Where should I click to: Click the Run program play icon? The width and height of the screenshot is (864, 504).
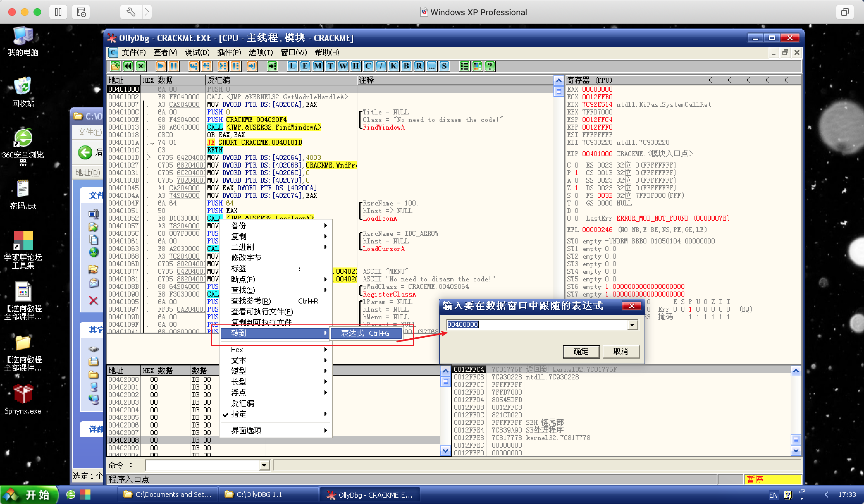click(x=161, y=66)
